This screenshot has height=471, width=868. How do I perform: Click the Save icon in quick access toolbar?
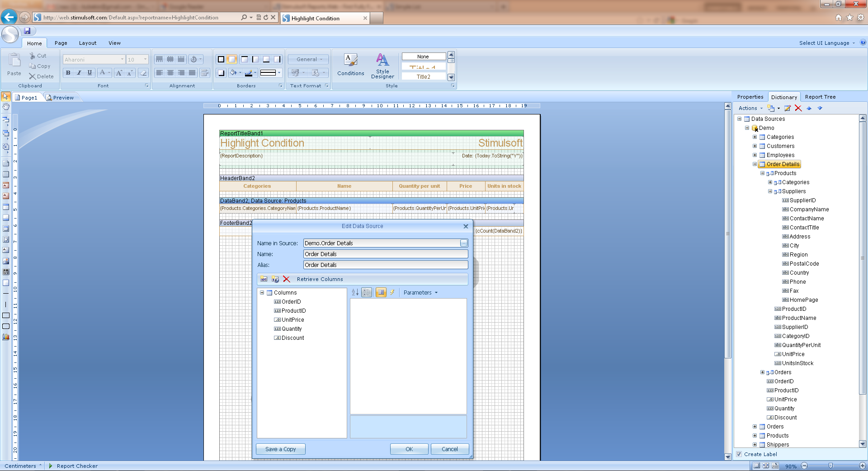[27, 31]
